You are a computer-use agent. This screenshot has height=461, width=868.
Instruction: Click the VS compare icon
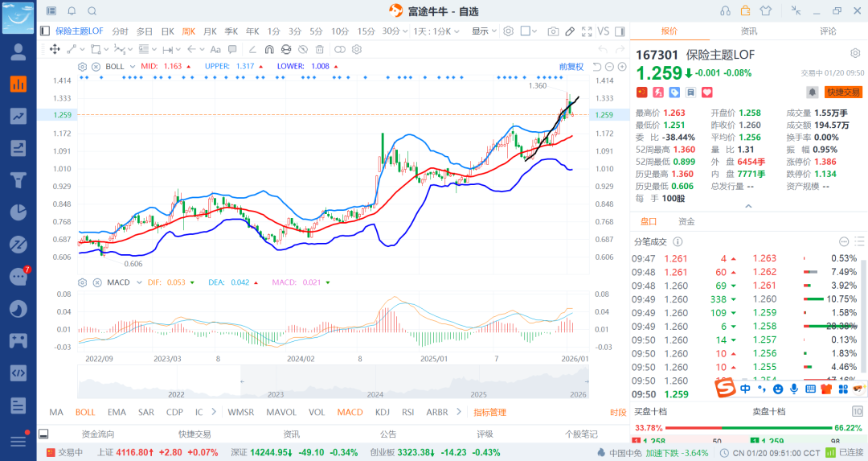coord(602,31)
